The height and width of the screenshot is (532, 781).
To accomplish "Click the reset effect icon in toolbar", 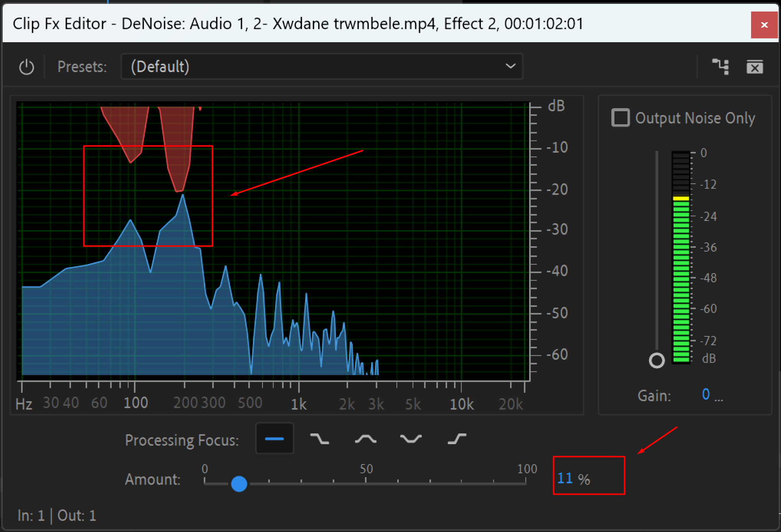I will tap(754, 67).
